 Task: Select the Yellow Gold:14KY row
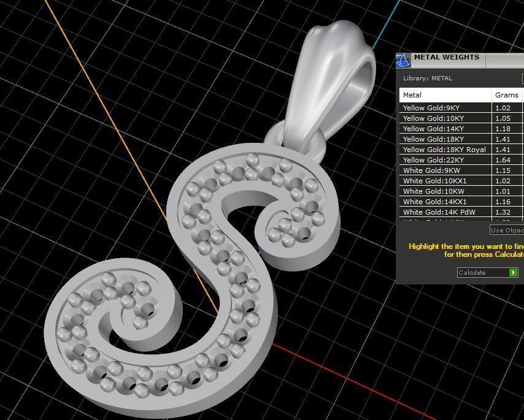(461, 129)
